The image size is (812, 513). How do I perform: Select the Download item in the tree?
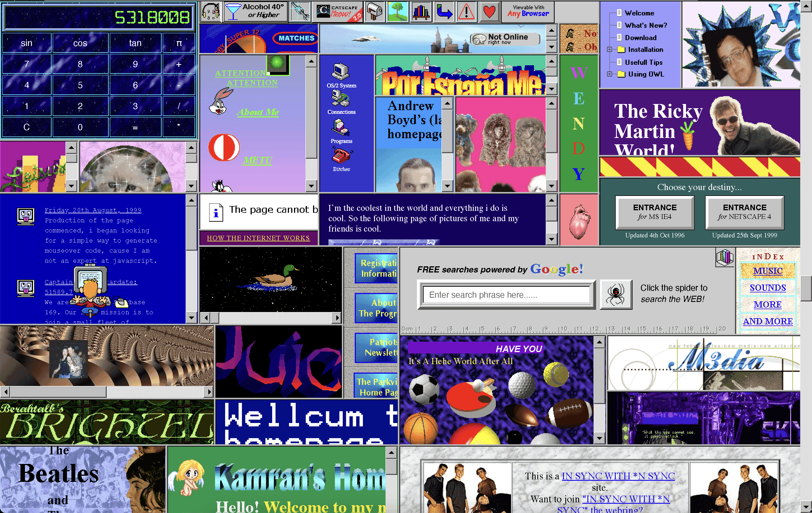click(x=640, y=38)
